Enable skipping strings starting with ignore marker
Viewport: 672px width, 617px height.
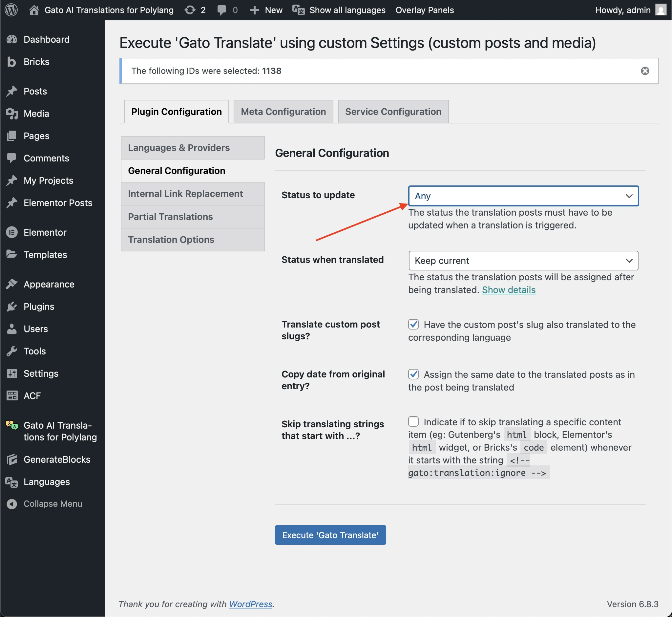tap(413, 422)
